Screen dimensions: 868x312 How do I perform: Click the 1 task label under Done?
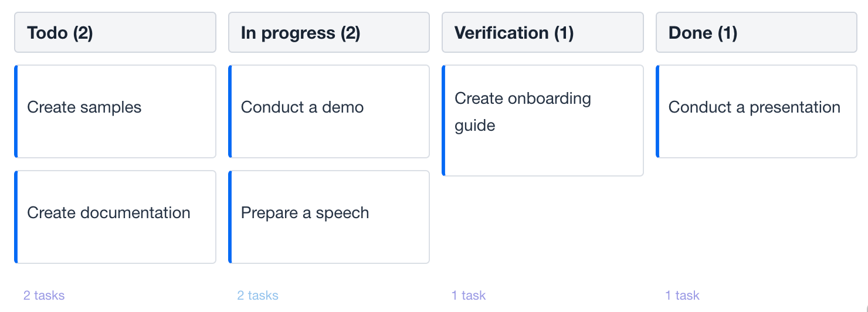coord(682,296)
